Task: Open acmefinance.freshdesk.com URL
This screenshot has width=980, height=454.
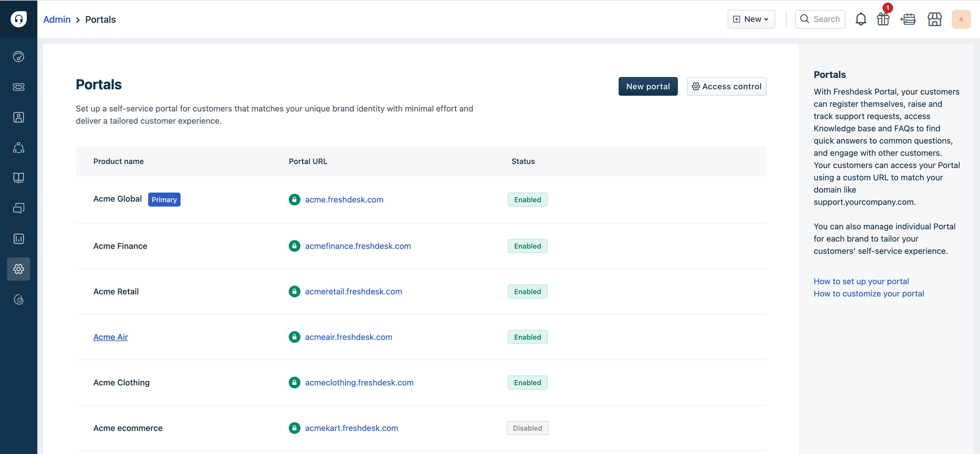Action: click(358, 246)
